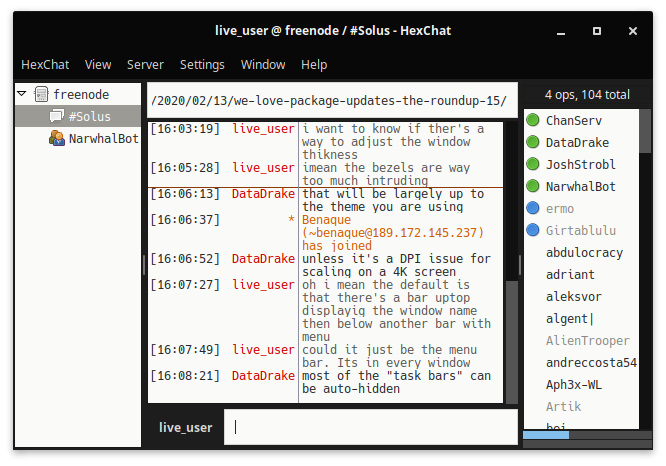This screenshot has height=466, width=666.
Task: Click live_user nick at 16:07:49
Action: [x=263, y=350]
